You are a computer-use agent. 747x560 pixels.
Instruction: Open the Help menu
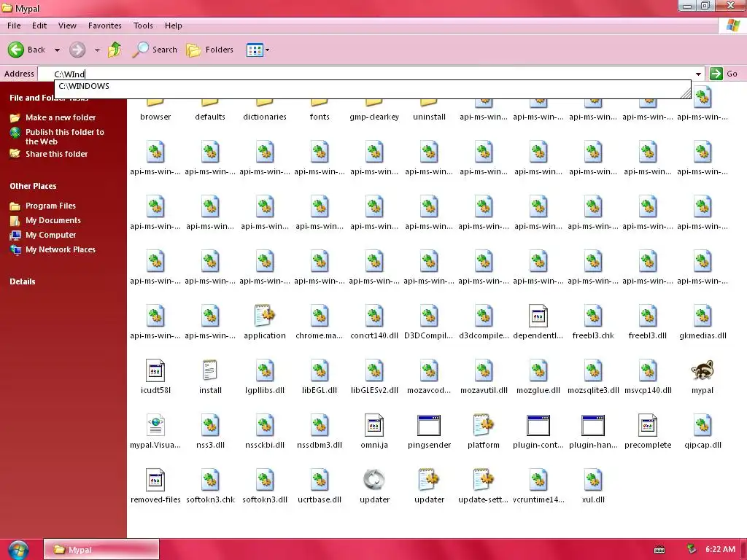coord(174,26)
